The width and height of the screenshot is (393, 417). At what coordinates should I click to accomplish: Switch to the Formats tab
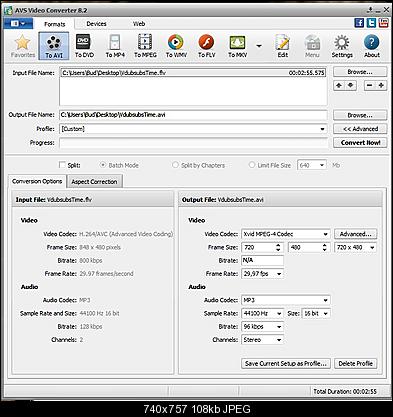(55, 24)
